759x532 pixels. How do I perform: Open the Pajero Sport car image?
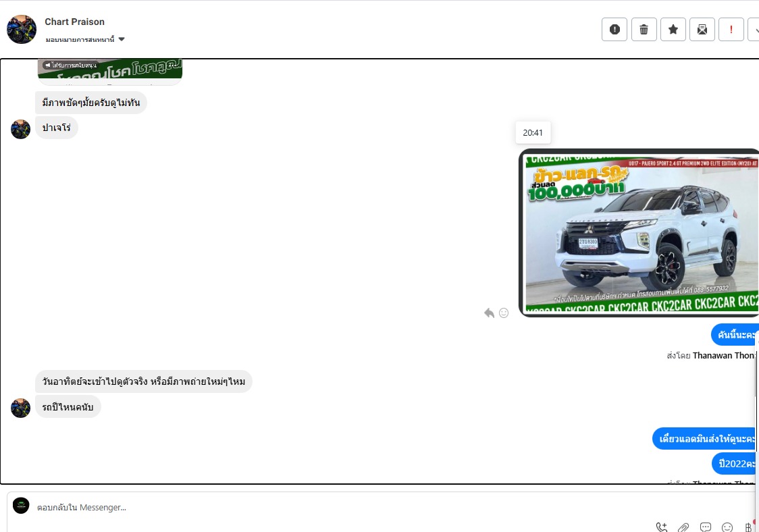pos(639,233)
